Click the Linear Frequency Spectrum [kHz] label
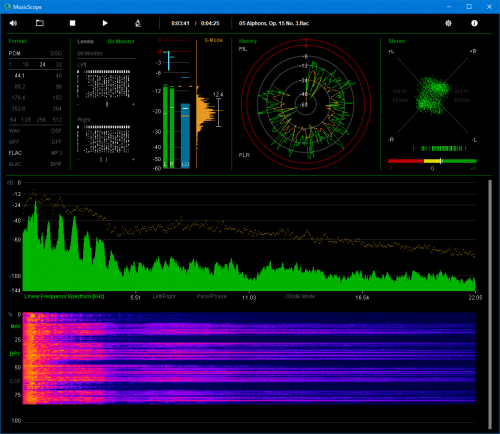The height and width of the screenshot is (434, 500). (64, 296)
